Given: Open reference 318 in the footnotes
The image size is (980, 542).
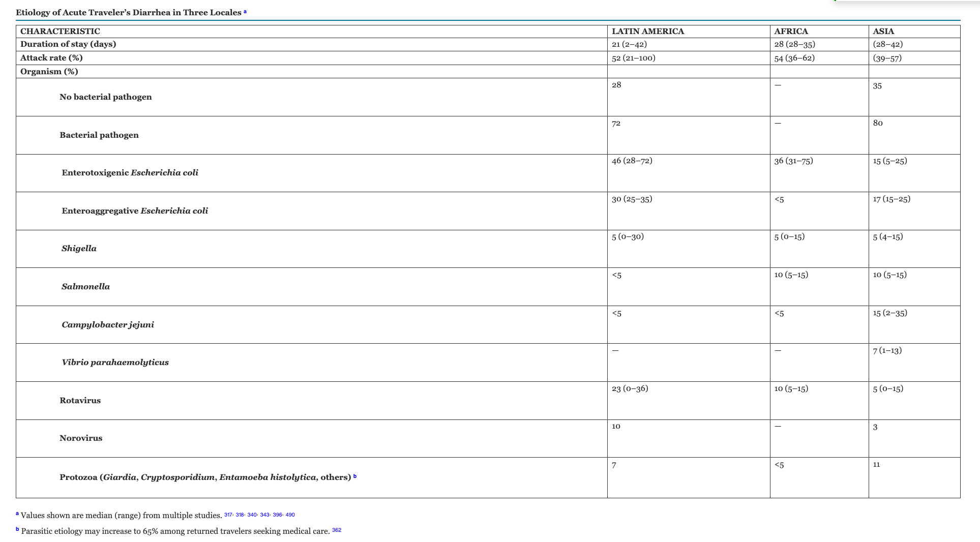Looking at the screenshot, I should tap(240, 515).
